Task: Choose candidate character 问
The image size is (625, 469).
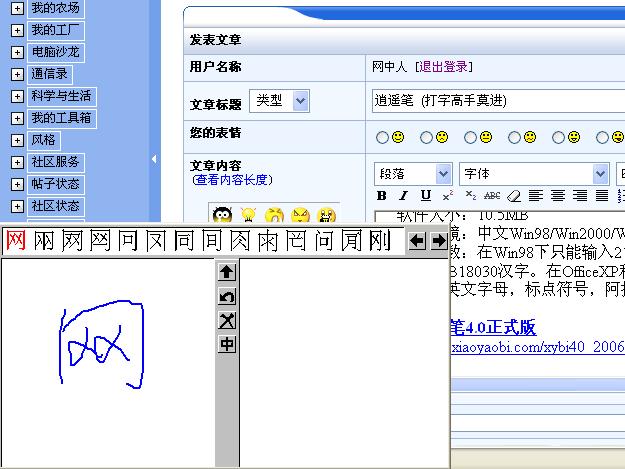Action: (x=324, y=241)
